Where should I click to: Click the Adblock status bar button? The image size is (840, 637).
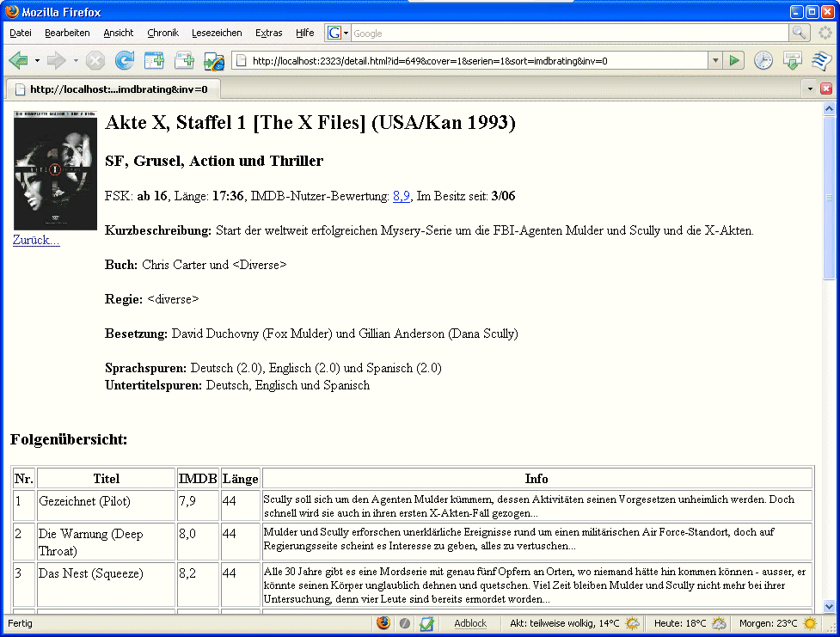click(470, 623)
